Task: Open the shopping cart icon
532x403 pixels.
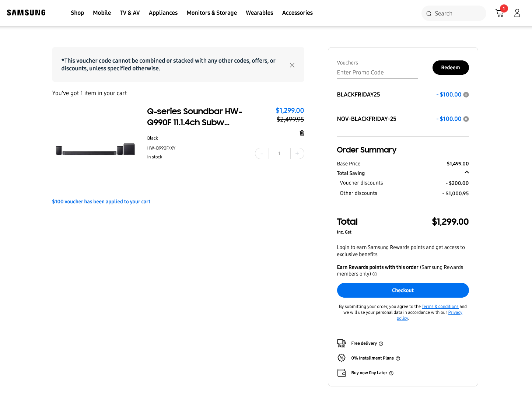Action: point(500,13)
